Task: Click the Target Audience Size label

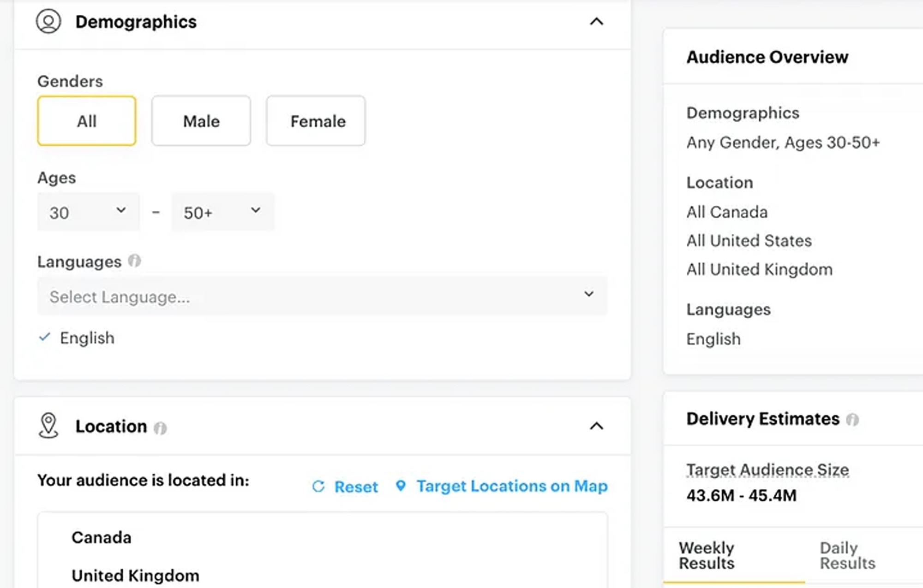Action: 767,469
